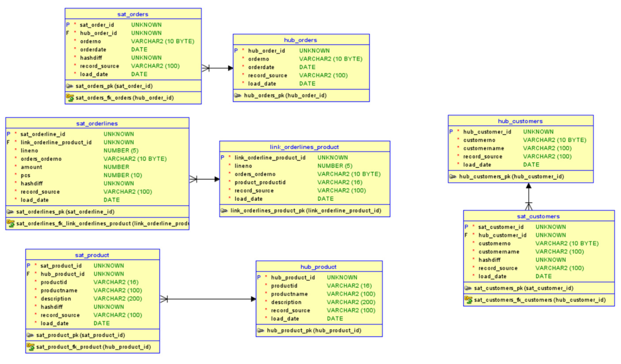Select the hub_customers table header
The image size is (621, 364).
point(520,121)
